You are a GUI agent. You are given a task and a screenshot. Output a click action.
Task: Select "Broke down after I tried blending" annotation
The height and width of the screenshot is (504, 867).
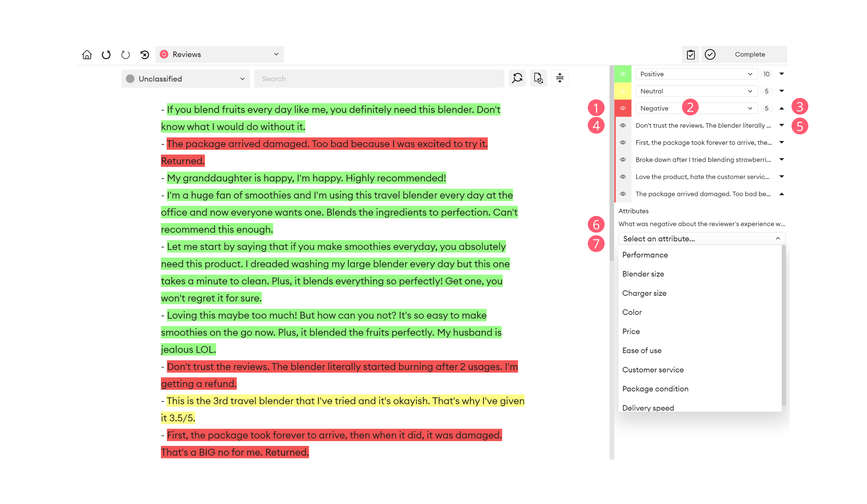[703, 160]
